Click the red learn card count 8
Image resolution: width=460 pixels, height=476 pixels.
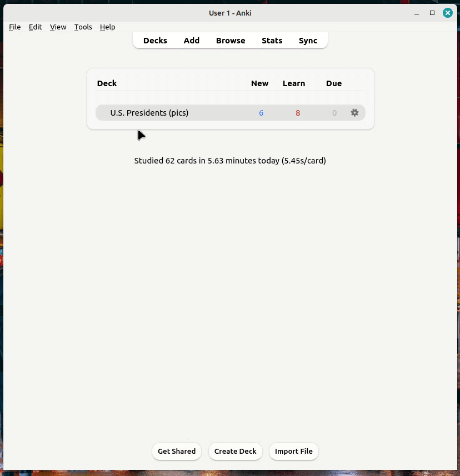point(298,113)
